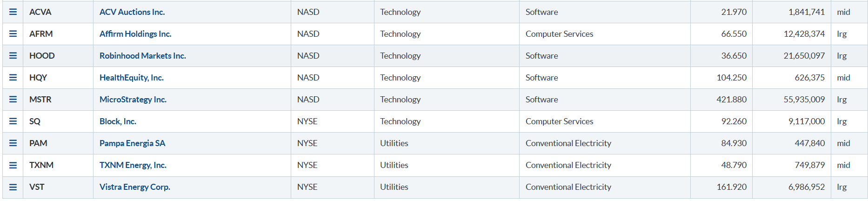The width and height of the screenshot is (868, 201).
Task: Follow the Robinhood Markets Inc. link
Action: pyautogui.click(x=143, y=56)
